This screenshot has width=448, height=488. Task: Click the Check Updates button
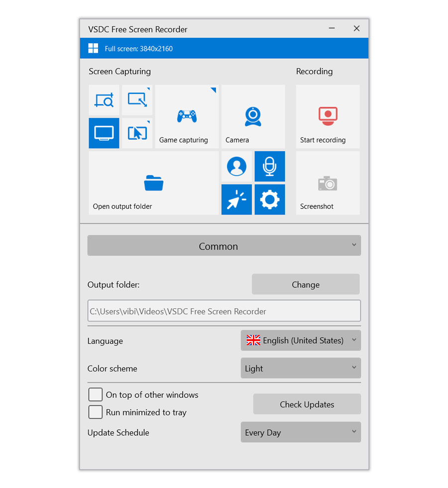307,404
